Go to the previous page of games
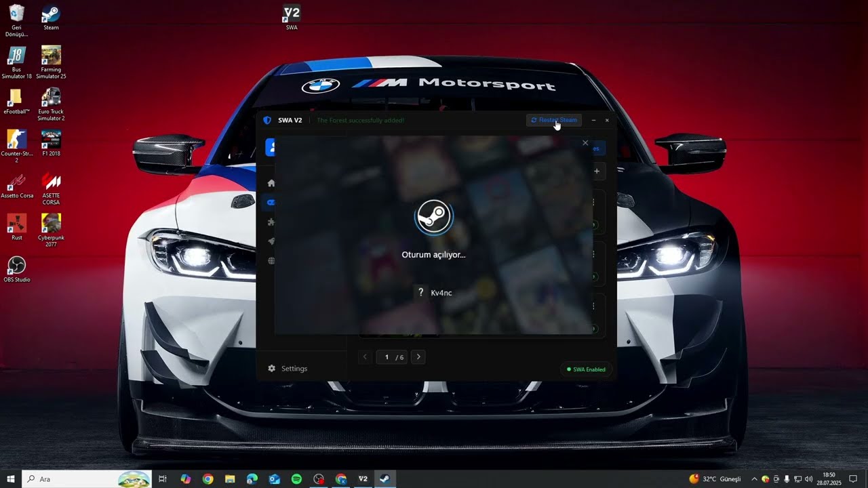This screenshot has height=488, width=868. pos(365,357)
